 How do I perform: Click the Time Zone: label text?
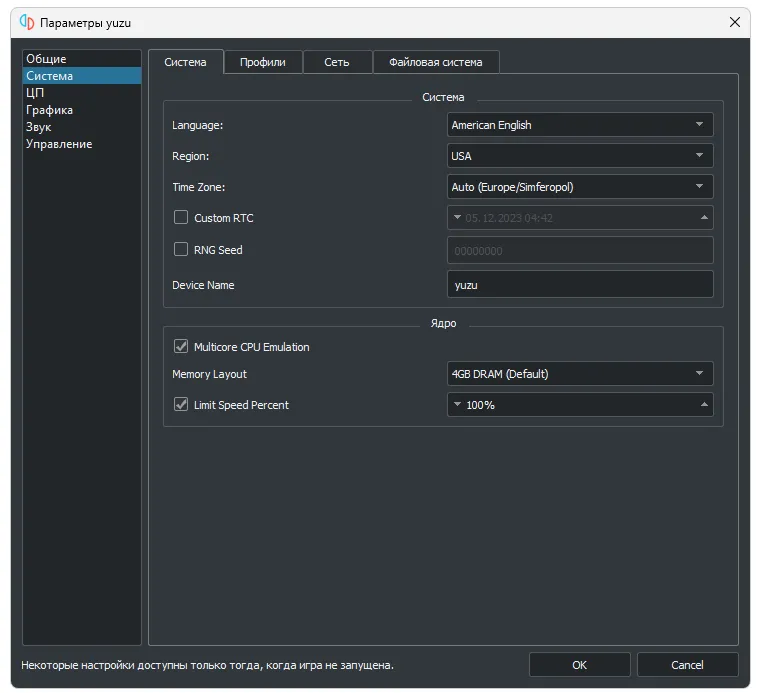(x=199, y=187)
